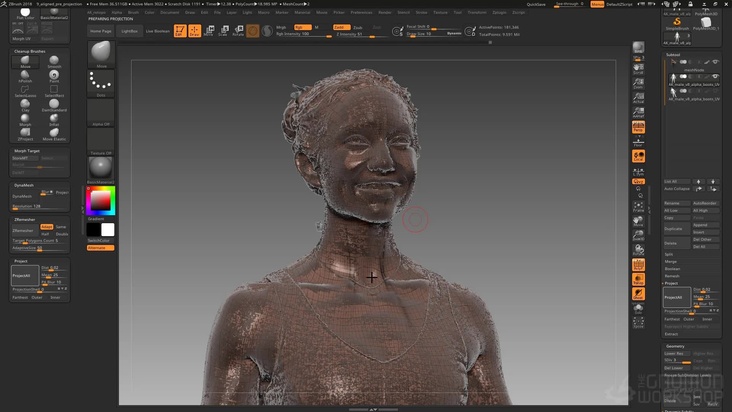The width and height of the screenshot is (732, 412).
Task: Choose the Inflat brush
Action: pyautogui.click(x=54, y=119)
